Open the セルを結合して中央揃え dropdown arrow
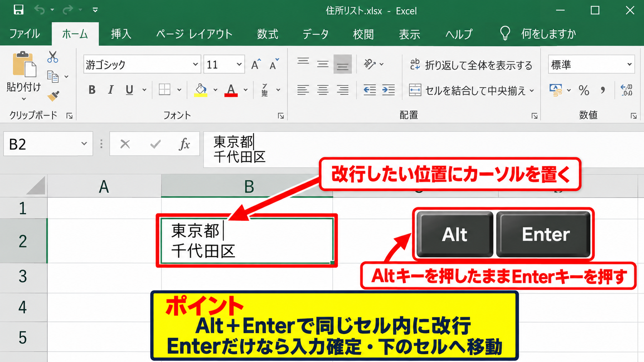644x362 pixels. click(x=532, y=91)
